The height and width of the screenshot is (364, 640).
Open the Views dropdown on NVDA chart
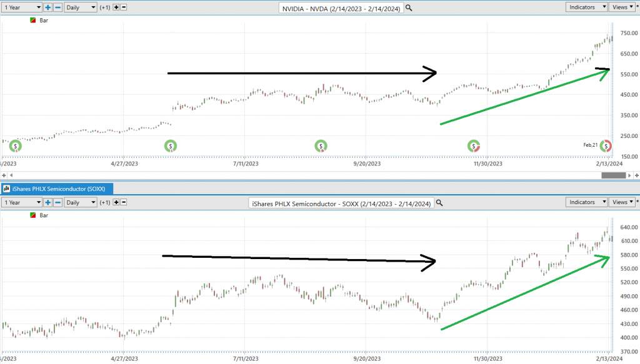(x=622, y=7)
